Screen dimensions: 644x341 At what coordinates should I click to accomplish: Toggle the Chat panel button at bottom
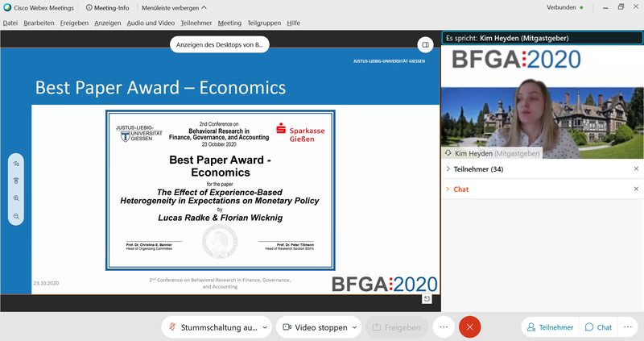click(x=599, y=327)
